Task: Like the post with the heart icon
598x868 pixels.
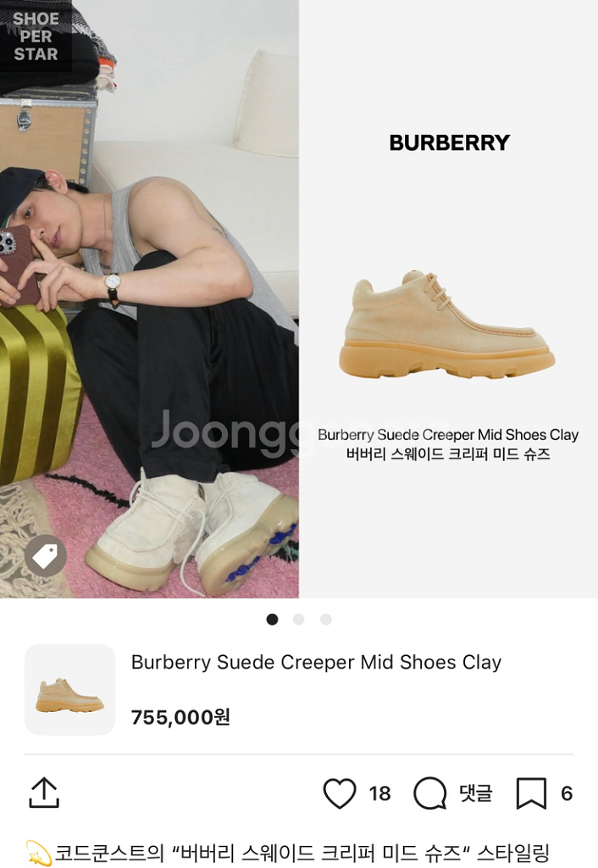Action: 340,793
